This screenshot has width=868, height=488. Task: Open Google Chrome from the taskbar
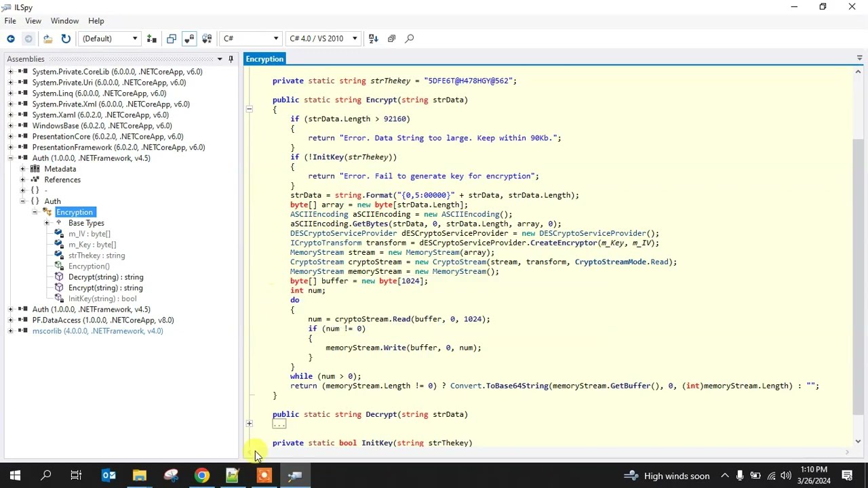[202, 476]
